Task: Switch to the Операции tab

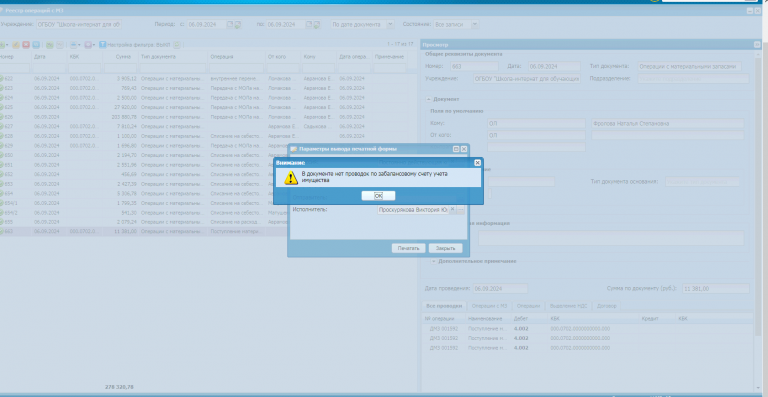Action: coord(528,306)
